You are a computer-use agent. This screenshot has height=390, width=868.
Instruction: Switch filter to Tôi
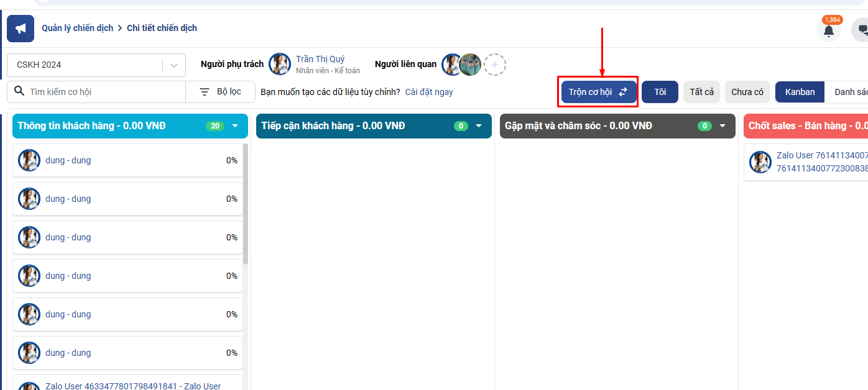click(660, 92)
